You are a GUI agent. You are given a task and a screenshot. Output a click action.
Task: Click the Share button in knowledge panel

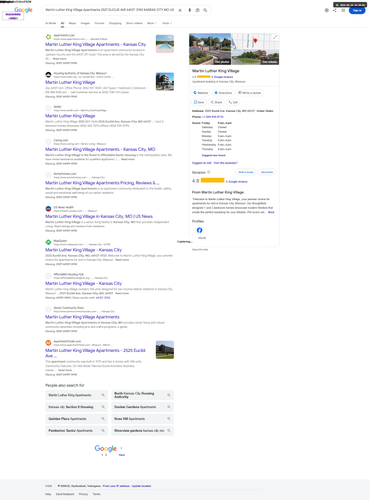pos(216,102)
